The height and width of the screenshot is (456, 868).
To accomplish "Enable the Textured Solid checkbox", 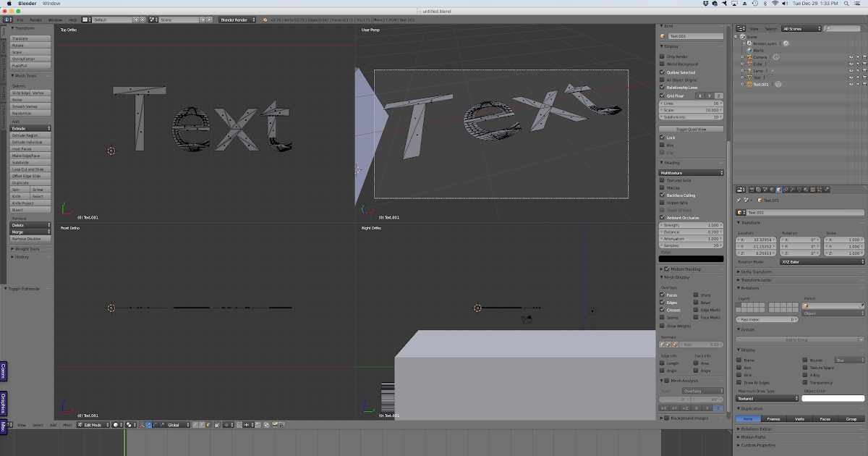I will [662, 180].
